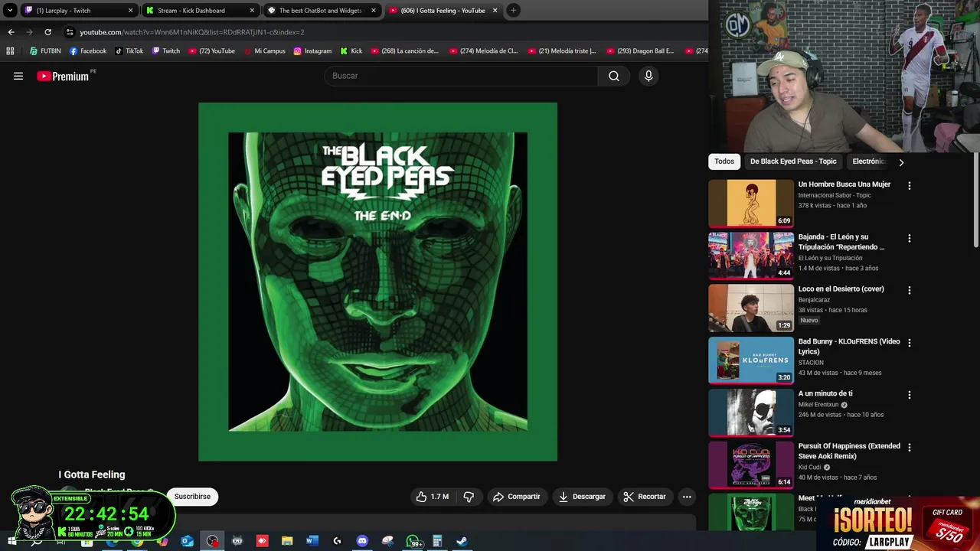Open the Mi Campus bookmark
The width and height of the screenshot is (980, 551).
point(264,51)
